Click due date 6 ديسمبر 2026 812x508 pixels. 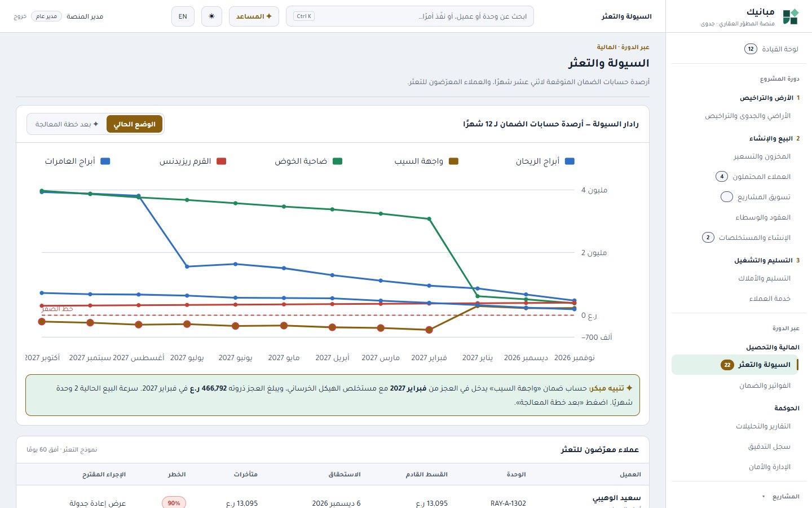click(x=336, y=503)
